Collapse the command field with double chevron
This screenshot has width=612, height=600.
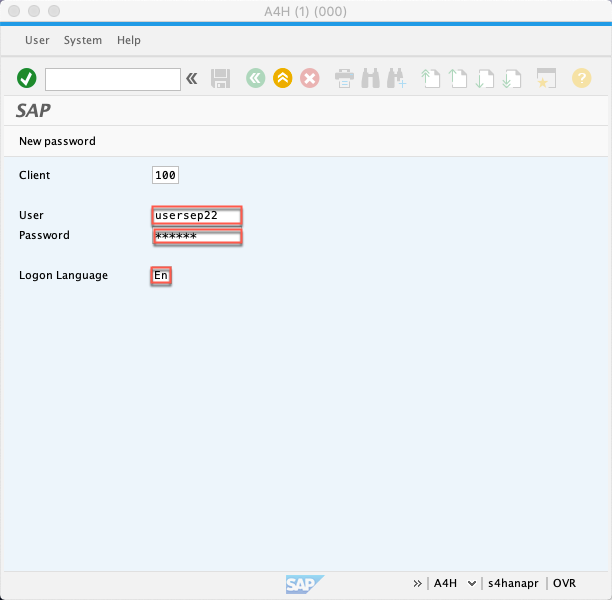coord(192,78)
